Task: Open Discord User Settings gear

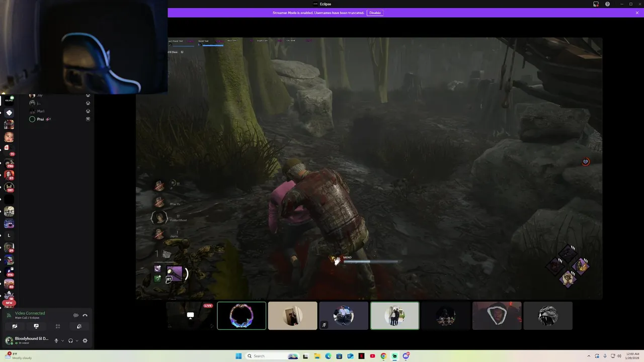Action: (x=85, y=340)
